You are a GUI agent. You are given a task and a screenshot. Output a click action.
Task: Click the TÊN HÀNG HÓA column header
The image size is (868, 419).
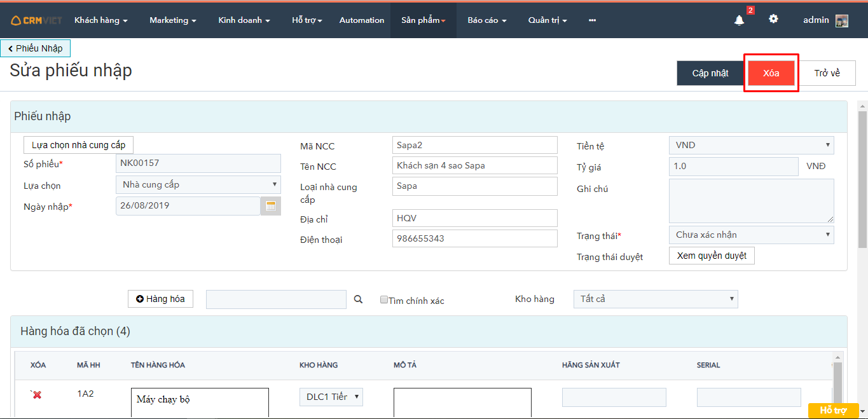158,366
